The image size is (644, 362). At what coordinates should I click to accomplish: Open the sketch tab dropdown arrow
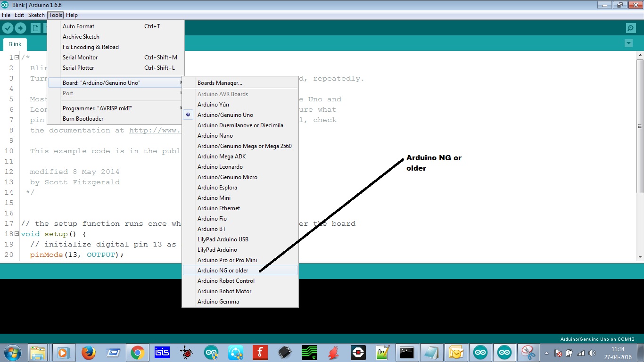click(x=628, y=43)
